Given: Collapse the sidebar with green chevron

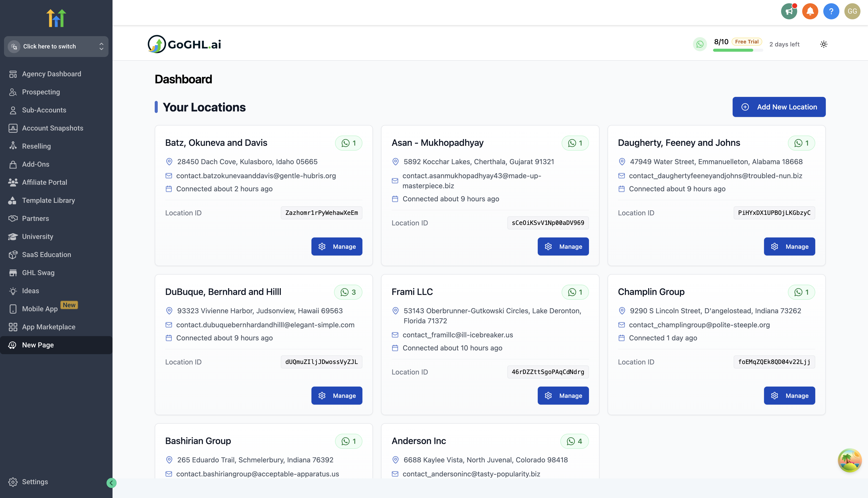Looking at the screenshot, I should point(111,483).
